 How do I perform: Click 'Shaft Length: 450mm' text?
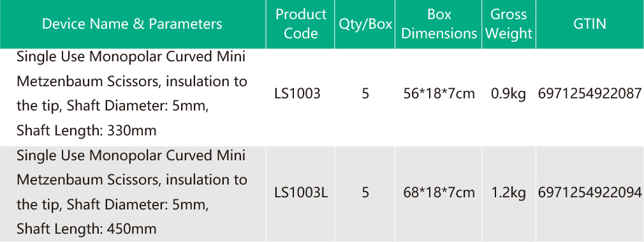(x=87, y=229)
